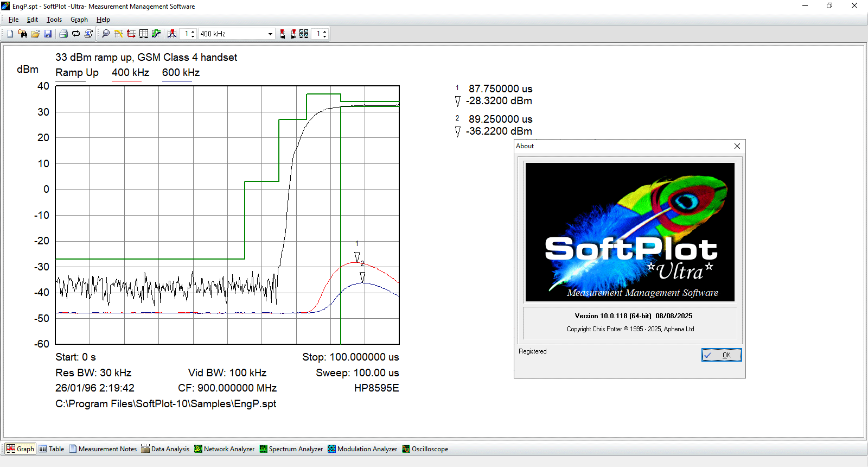
Task: Minimize the SoftPlot window
Action: (805, 6)
